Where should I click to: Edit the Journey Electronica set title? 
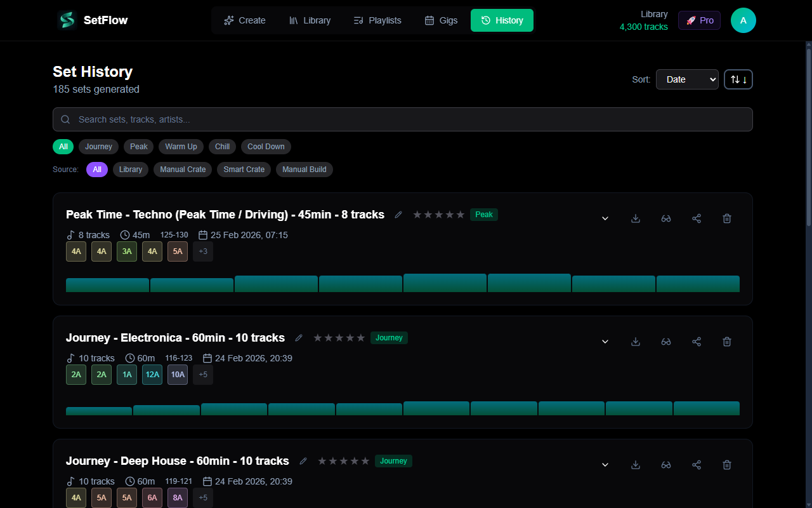(x=298, y=337)
